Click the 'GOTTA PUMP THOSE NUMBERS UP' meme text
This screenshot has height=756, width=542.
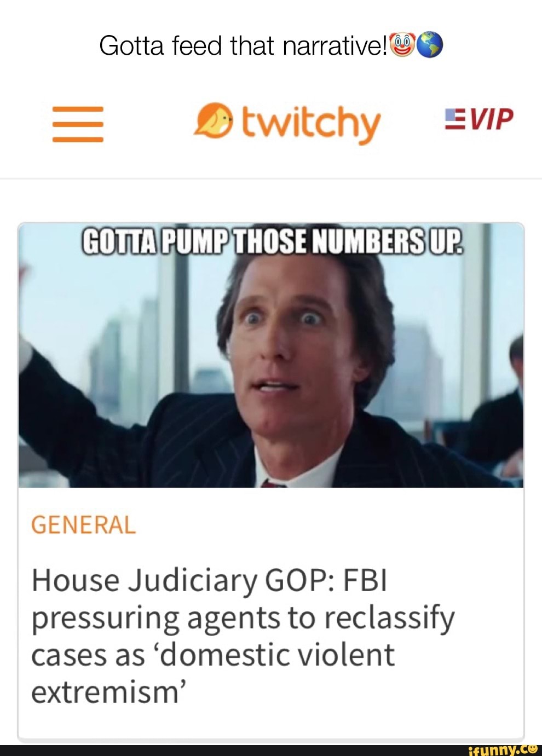(x=272, y=241)
